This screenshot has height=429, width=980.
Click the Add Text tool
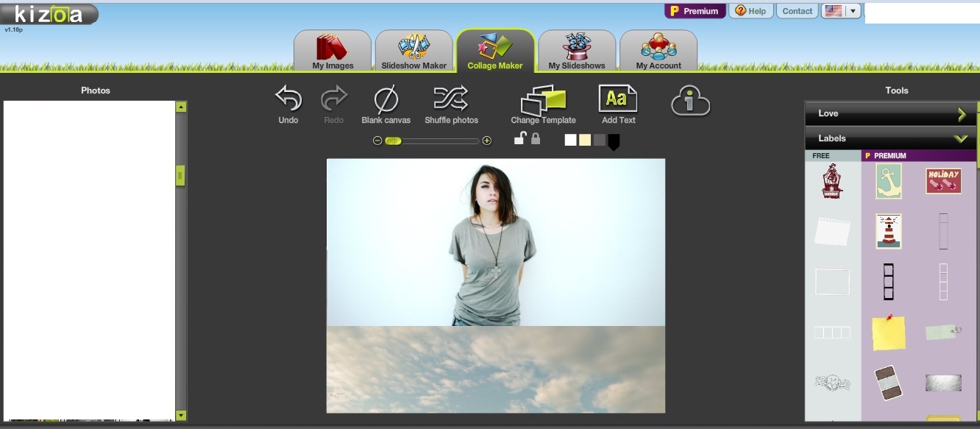coord(618,99)
